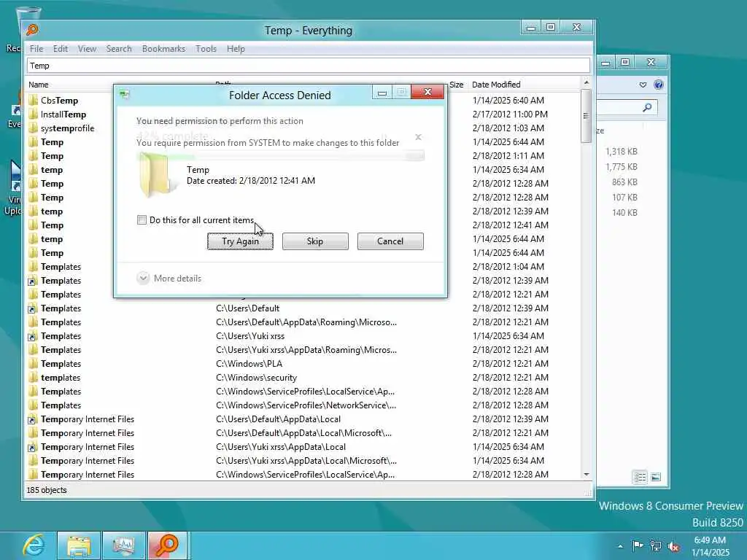Click the results list scrollbar thumb
Image resolution: width=747 pixels, height=560 pixels.
tap(586, 116)
